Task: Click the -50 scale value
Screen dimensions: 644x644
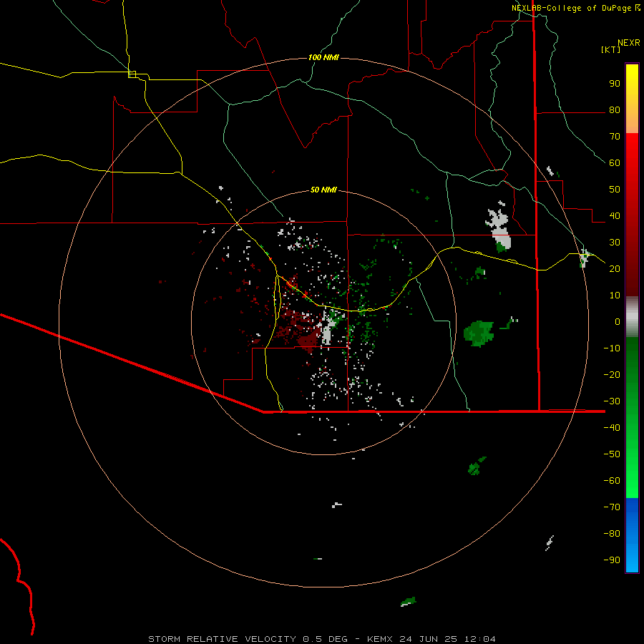Action: click(x=612, y=454)
